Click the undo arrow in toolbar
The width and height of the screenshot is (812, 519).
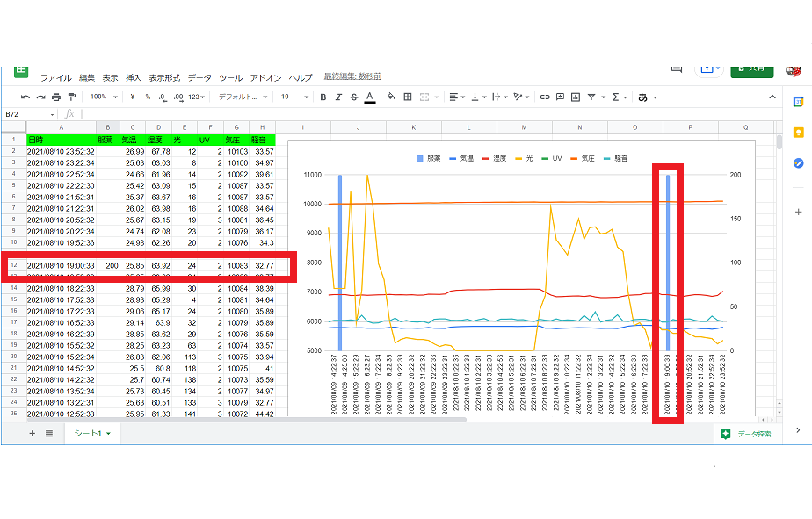tap(25, 97)
